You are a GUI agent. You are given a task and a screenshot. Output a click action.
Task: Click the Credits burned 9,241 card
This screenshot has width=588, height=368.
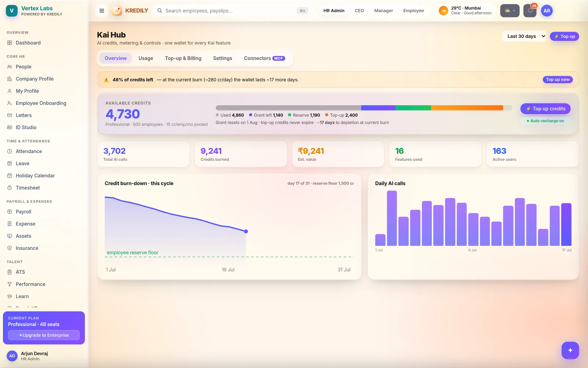tap(241, 154)
